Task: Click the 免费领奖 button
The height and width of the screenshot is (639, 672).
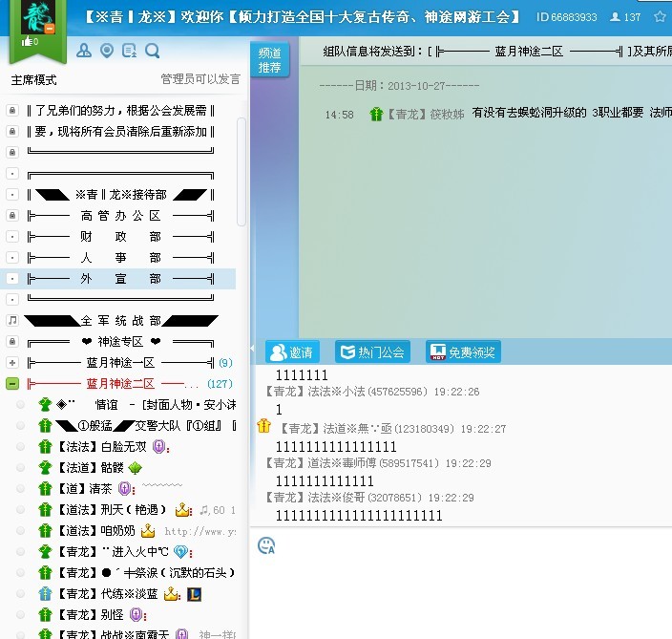Action: pos(463,352)
